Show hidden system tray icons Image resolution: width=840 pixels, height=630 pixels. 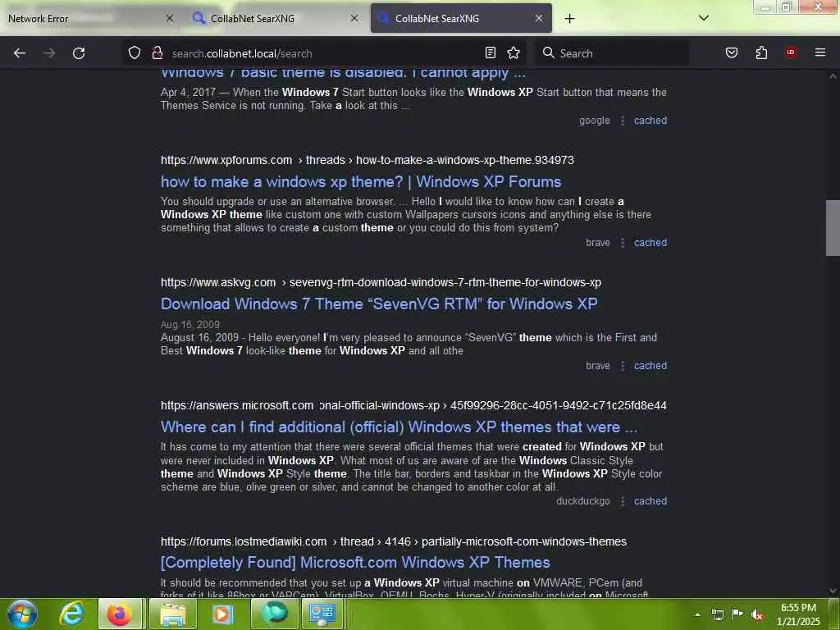[697, 614]
